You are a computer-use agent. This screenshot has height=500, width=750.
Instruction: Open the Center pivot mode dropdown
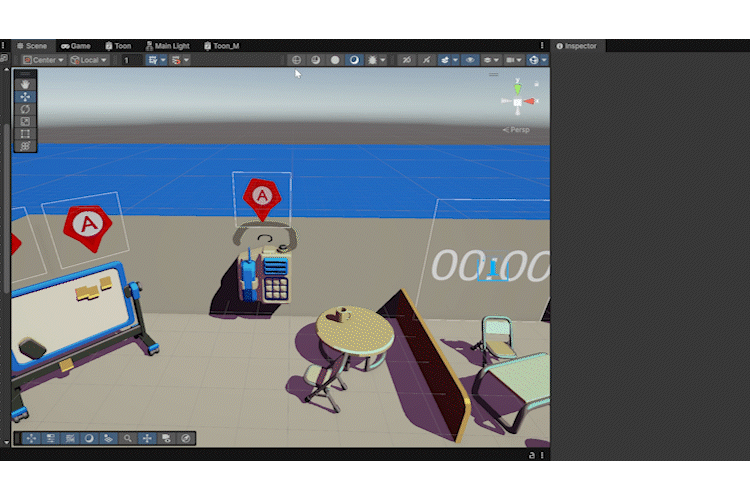pyautogui.click(x=43, y=60)
